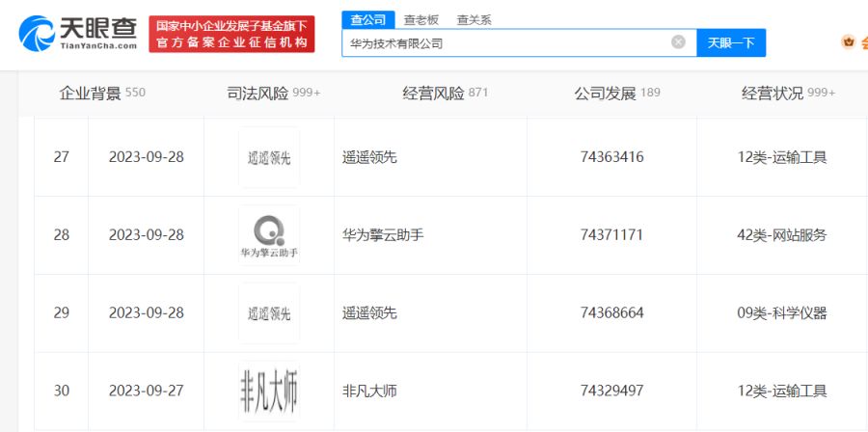Viewport: 868px width, 432px height.
Task: Switch to the 查老板 tab
Action: pos(420,20)
